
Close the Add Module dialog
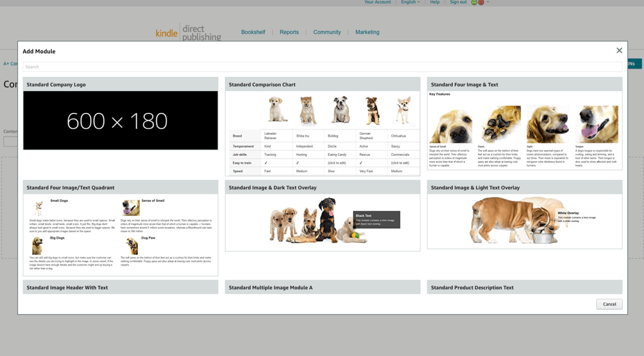(x=619, y=50)
